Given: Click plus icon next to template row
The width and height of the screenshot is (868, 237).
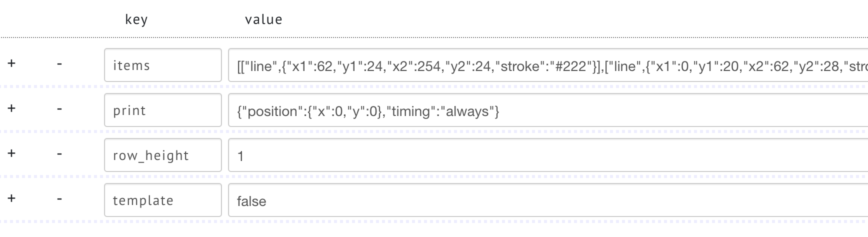Looking at the screenshot, I should point(11,198).
